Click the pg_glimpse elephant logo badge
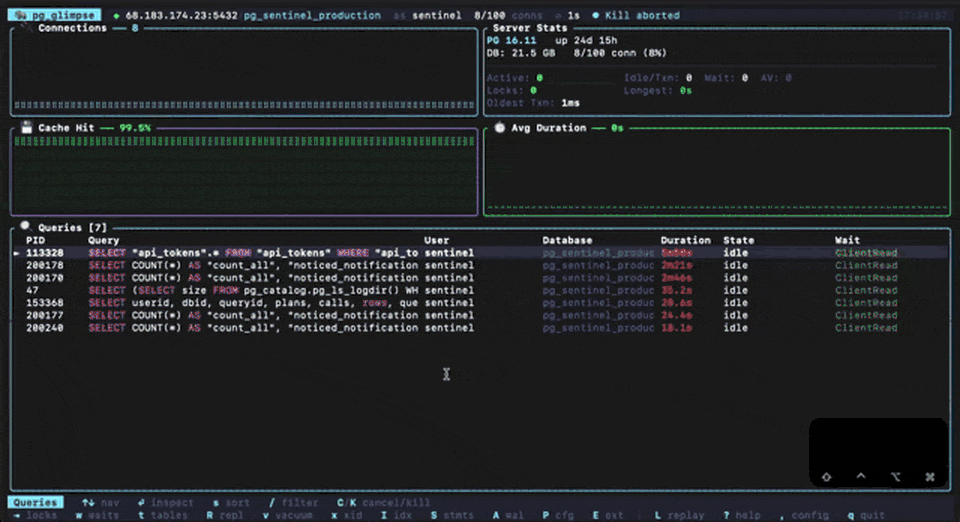The width and height of the screenshot is (960, 522). coord(54,15)
